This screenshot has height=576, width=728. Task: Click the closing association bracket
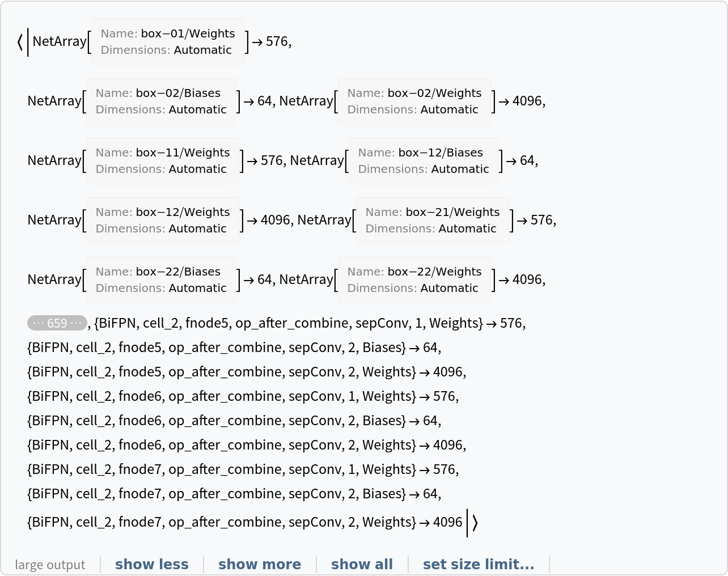[475, 523]
